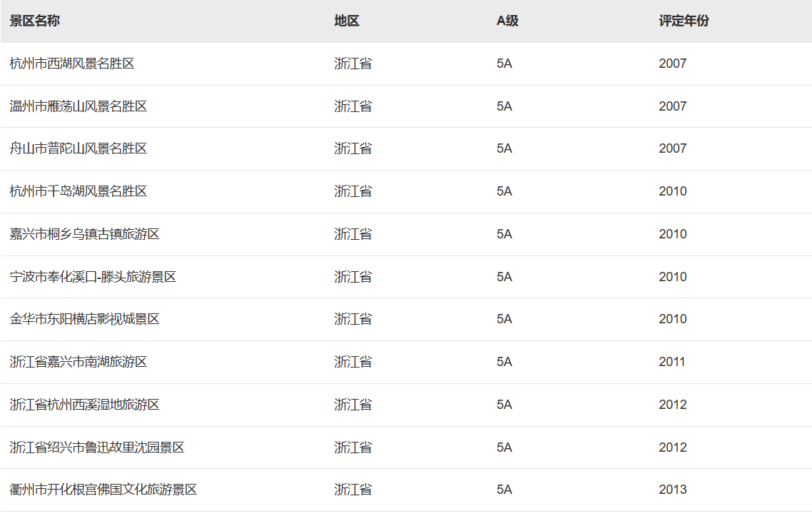The width and height of the screenshot is (812, 516).
Task: Select 金华市东阳横店影视城景区 cell
Action: pos(84,319)
